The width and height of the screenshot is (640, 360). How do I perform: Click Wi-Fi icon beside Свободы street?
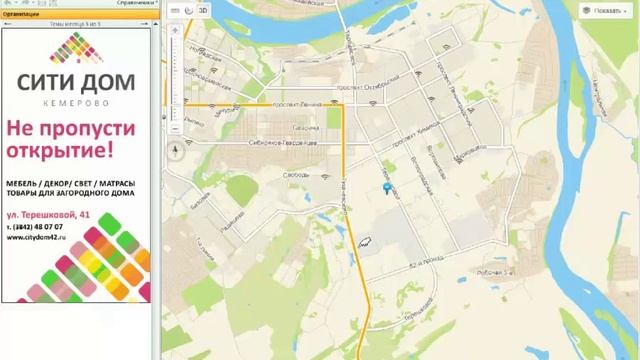tap(324, 177)
